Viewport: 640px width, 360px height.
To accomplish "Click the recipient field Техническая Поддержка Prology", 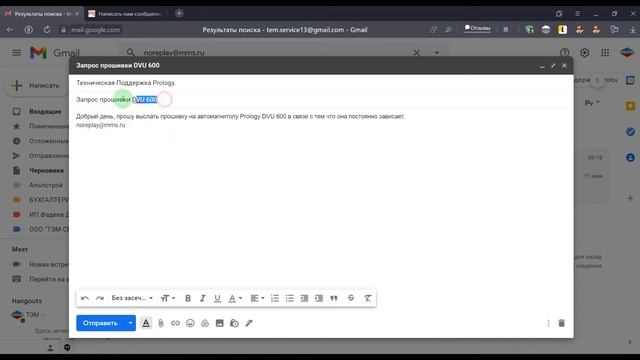I will pos(126,83).
